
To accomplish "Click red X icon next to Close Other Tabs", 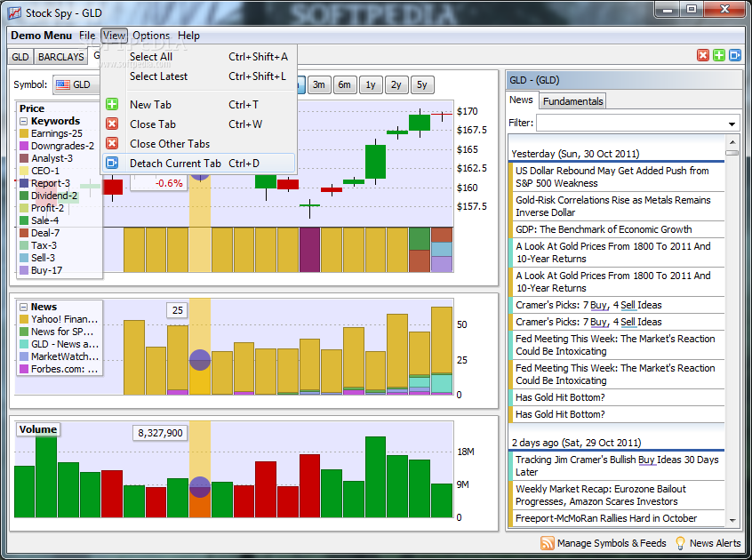I will click(112, 143).
